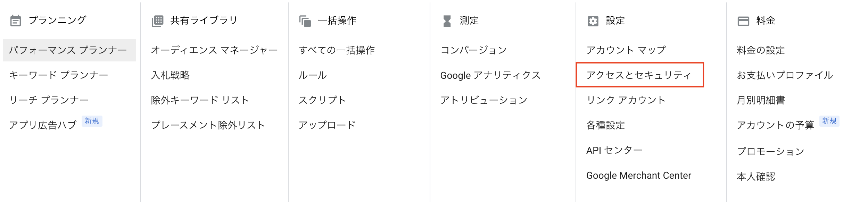Open Google Merchant Center

point(638,176)
